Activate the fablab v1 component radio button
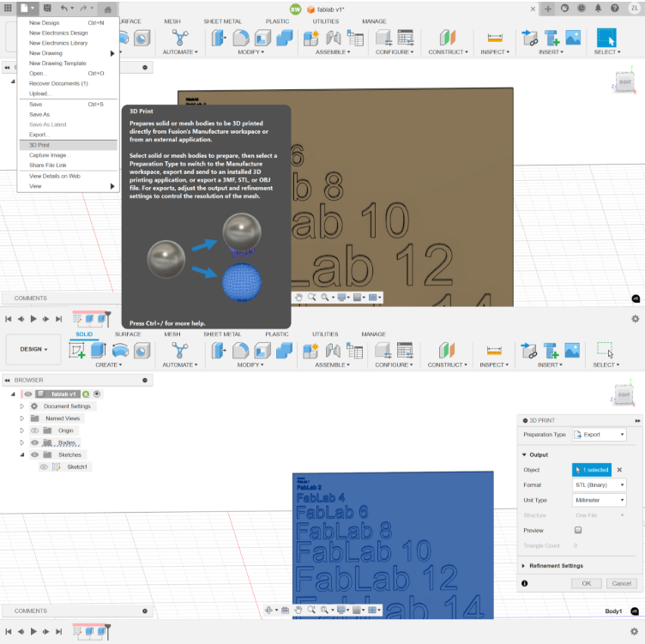The height and width of the screenshot is (644, 645). coord(97,394)
